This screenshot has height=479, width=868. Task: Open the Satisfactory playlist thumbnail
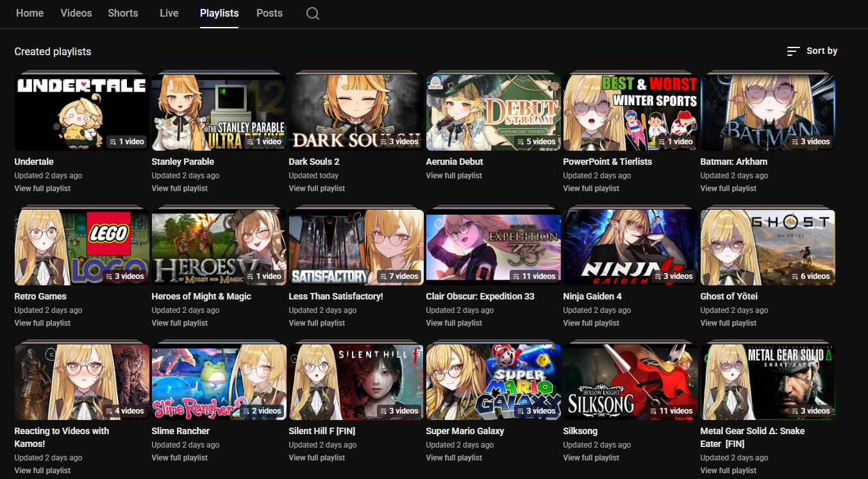click(x=356, y=248)
